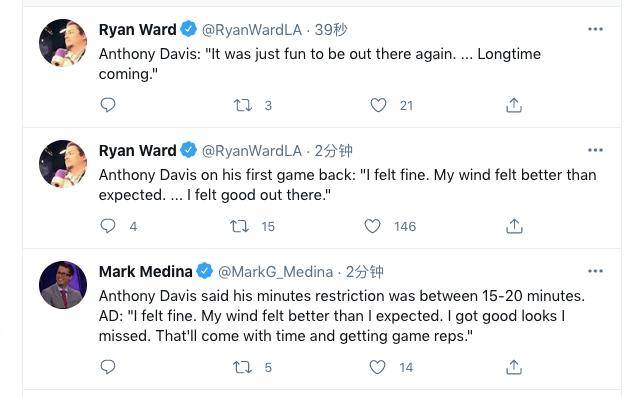Open the Mark Medina profile name
Screen dimensions: 631x397
(146, 272)
